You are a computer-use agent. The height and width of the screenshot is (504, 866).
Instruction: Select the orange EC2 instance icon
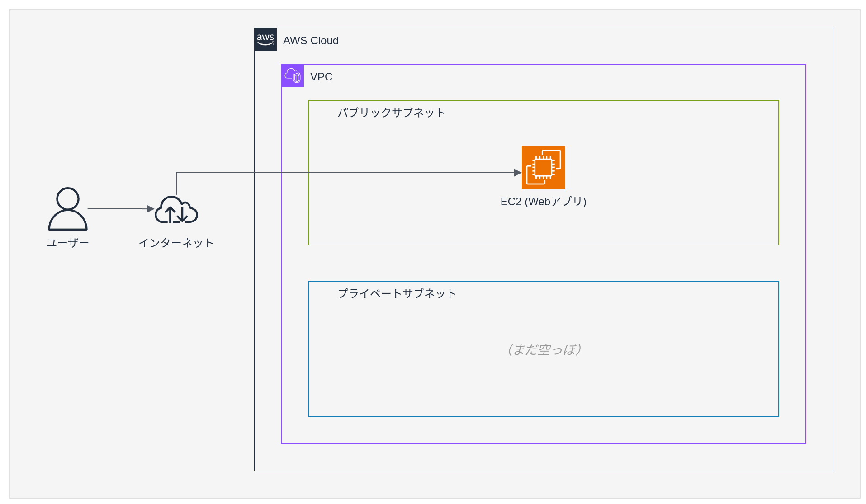(543, 167)
